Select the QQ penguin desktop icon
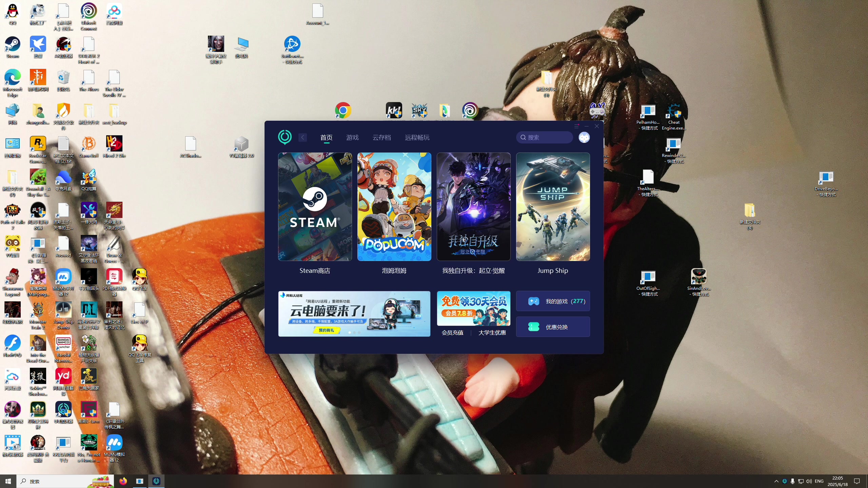The height and width of the screenshot is (488, 868). point(13,14)
